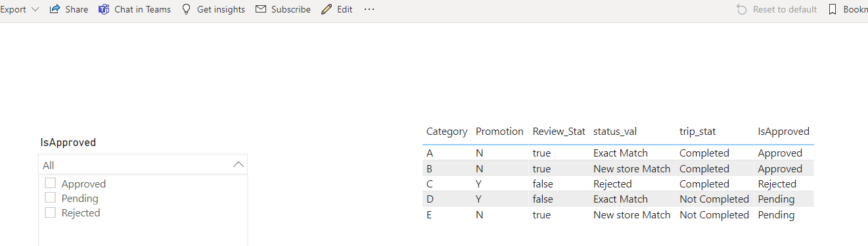The height and width of the screenshot is (246, 868).
Task: Check the Approved checkbox in slicer
Action: pyautogui.click(x=50, y=183)
